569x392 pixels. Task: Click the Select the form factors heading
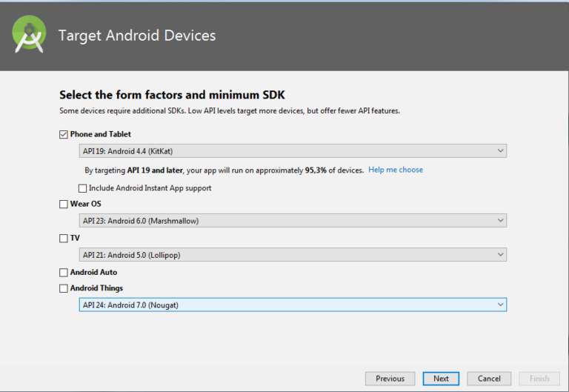pyautogui.click(x=172, y=95)
